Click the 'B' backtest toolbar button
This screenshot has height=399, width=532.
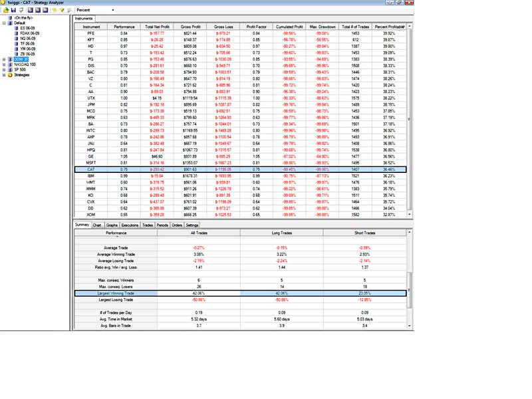[x=30, y=10]
